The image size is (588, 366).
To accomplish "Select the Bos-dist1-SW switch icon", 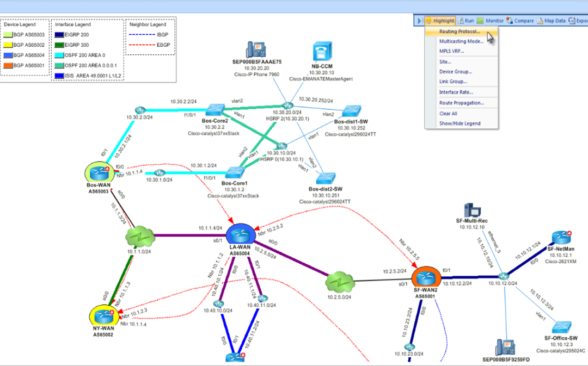I will click(x=351, y=111).
